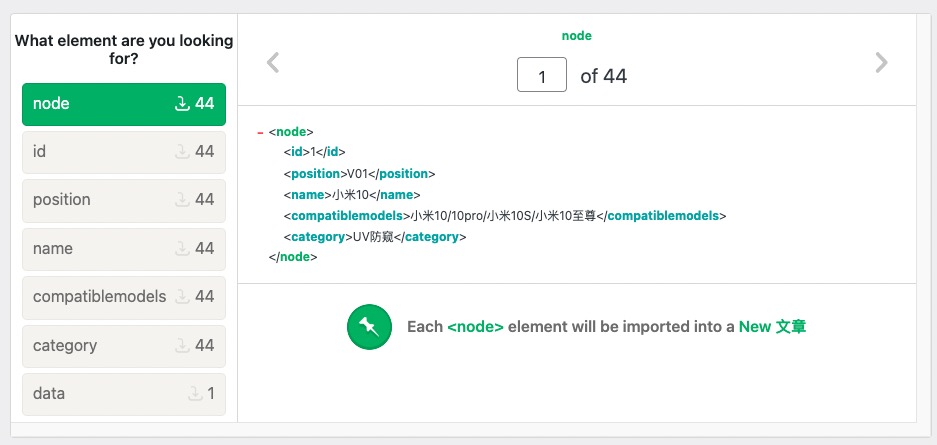The height and width of the screenshot is (445, 937).
Task: Go to previous node record
Action: [273, 63]
